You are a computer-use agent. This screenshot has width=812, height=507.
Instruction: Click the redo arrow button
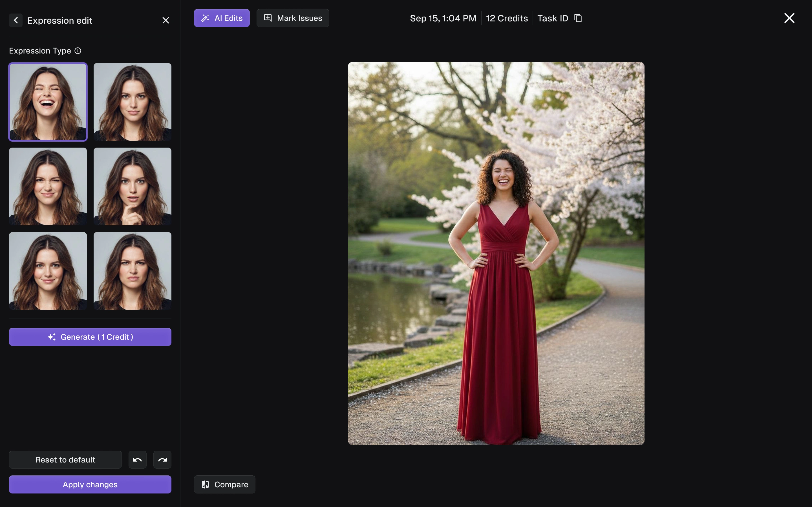162,460
